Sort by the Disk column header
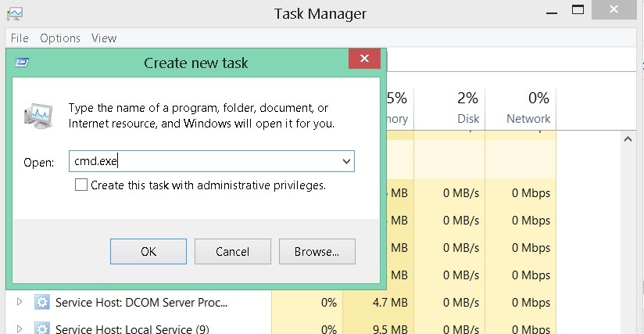Image resolution: width=644 pixels, height=334 pixels. point(467,108)
